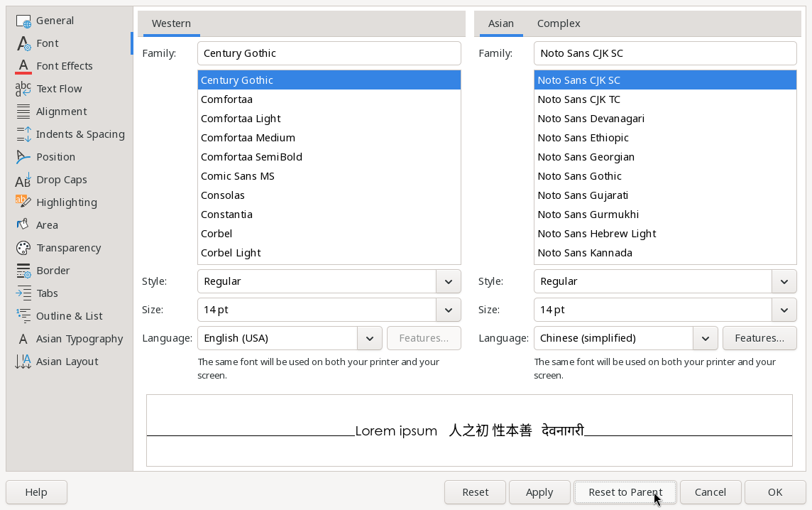This screenshot has height=510, width=812.
Task: Click the Help button
Action: coord(36,492)
